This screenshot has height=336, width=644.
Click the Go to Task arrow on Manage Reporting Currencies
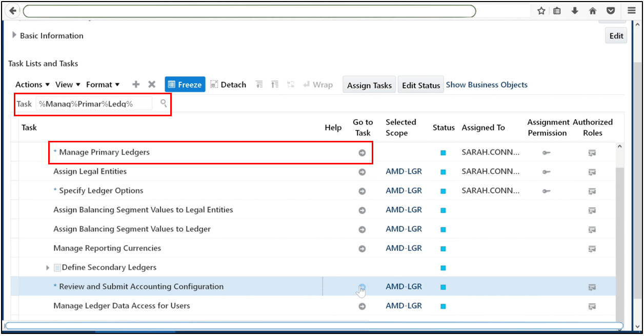pos(363,248)
